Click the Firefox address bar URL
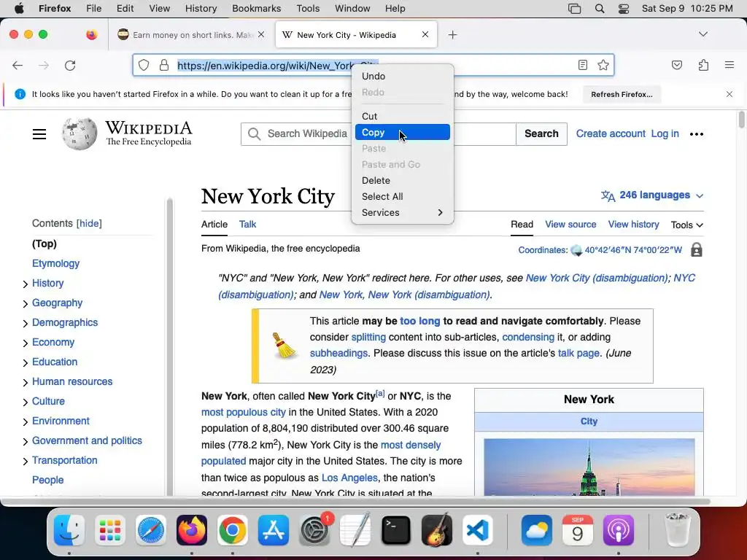Screen dimensions: 747x560 pyautogui.click(x=278, y=66)
